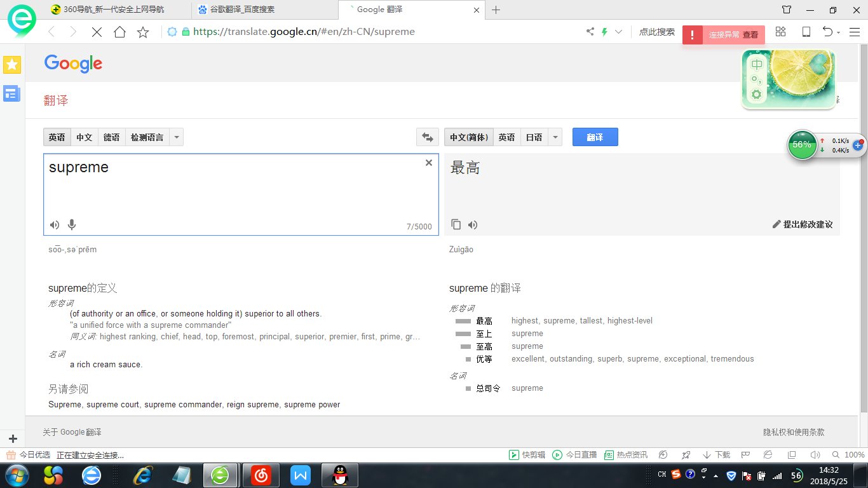Open the target language dropdown arrow

tap(555, 137)
